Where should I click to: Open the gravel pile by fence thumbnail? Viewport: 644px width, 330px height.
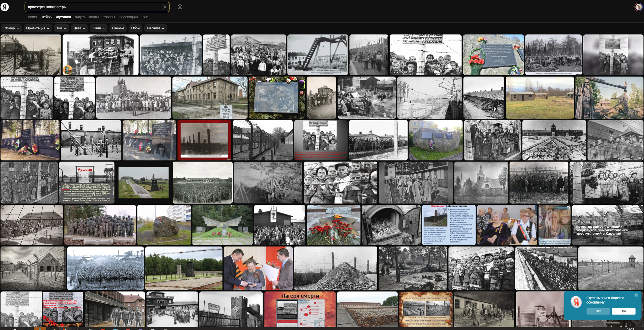pyautogui.click(x=336, y=268)
